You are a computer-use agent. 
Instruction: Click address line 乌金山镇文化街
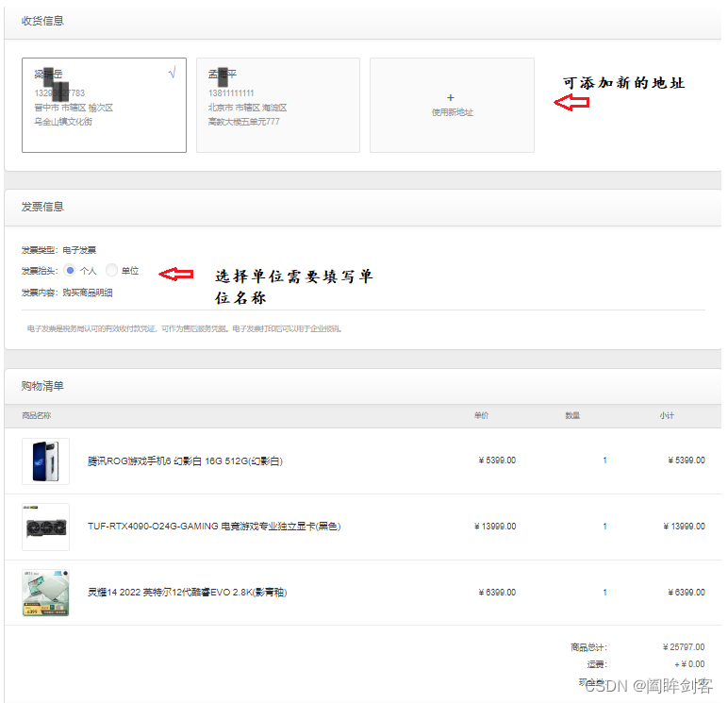coord(63,122)
